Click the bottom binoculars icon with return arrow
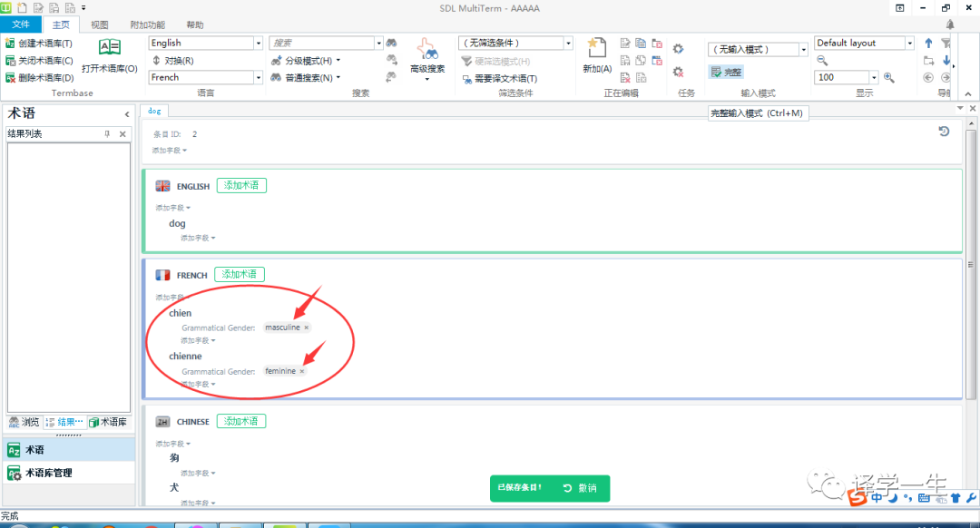 pyautogui.click(x=391, y=77)
